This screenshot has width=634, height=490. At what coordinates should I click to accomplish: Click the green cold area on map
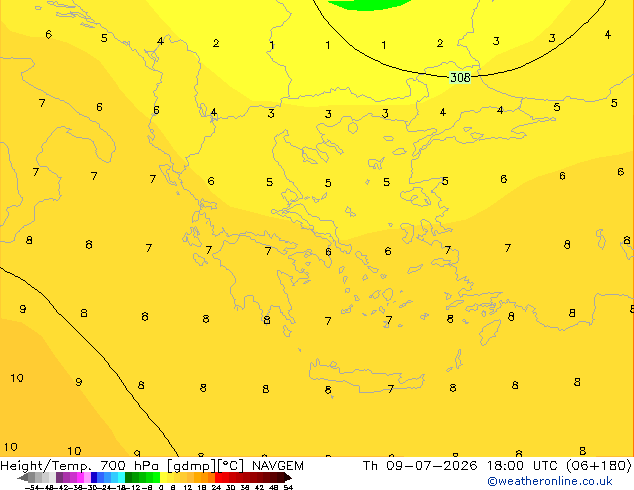click(x=368, y=4)
